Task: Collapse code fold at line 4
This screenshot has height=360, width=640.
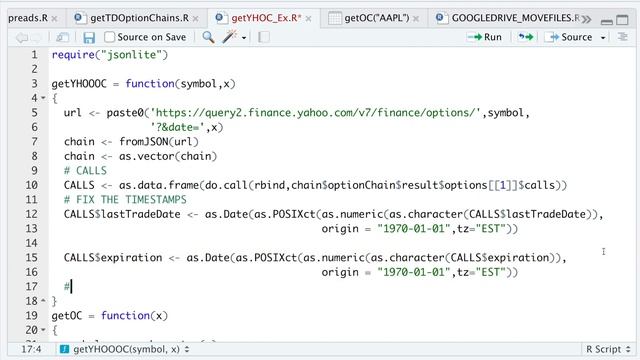Action: click(43, 98)
